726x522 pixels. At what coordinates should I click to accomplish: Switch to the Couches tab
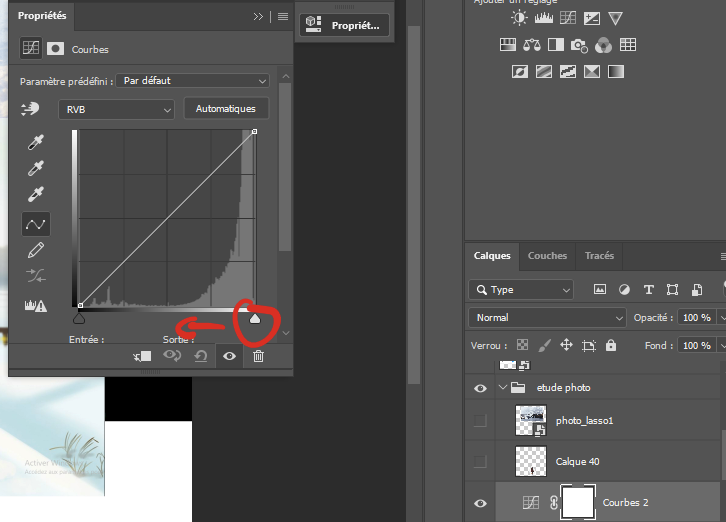[x=547, y=256]
